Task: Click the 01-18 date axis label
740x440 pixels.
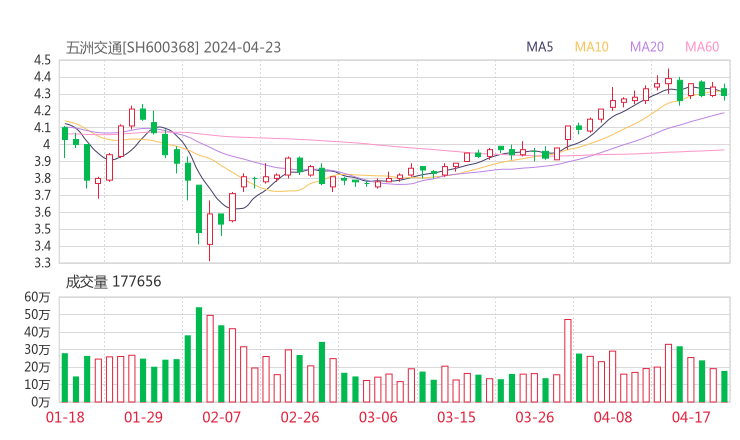Action: [65, 417]
